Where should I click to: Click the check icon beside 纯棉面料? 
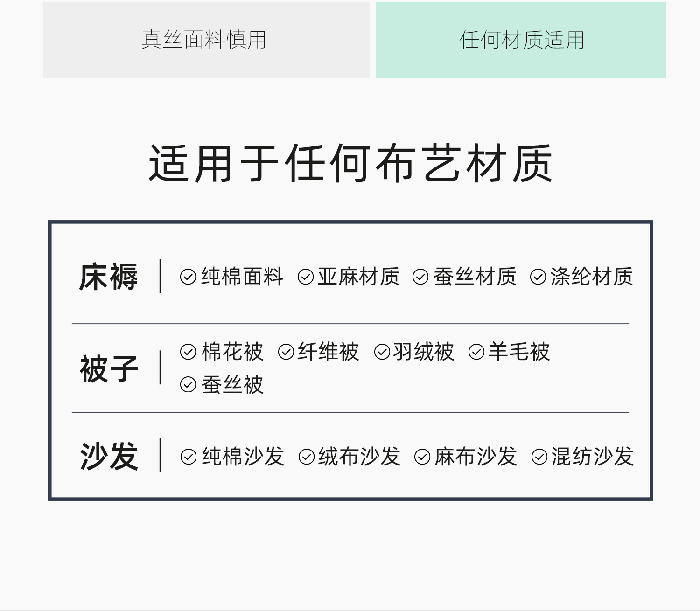[x=188, y=277]
